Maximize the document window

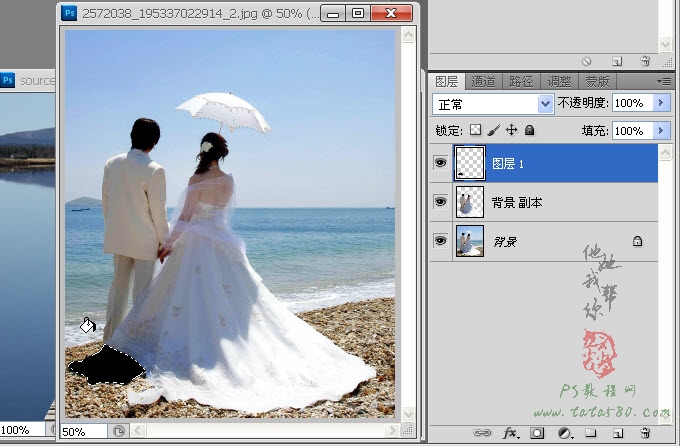(358, 13)
